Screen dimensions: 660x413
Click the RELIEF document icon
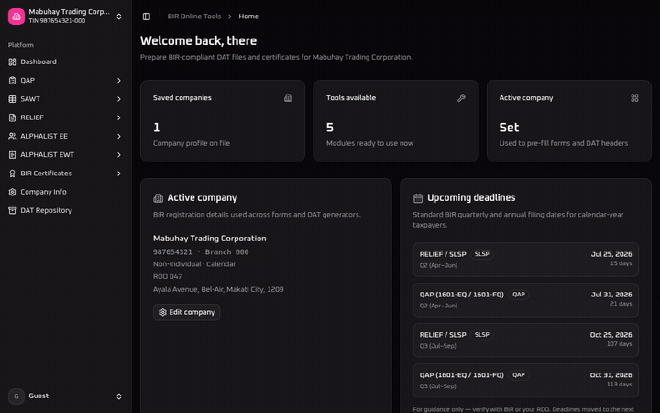point(12,117)
